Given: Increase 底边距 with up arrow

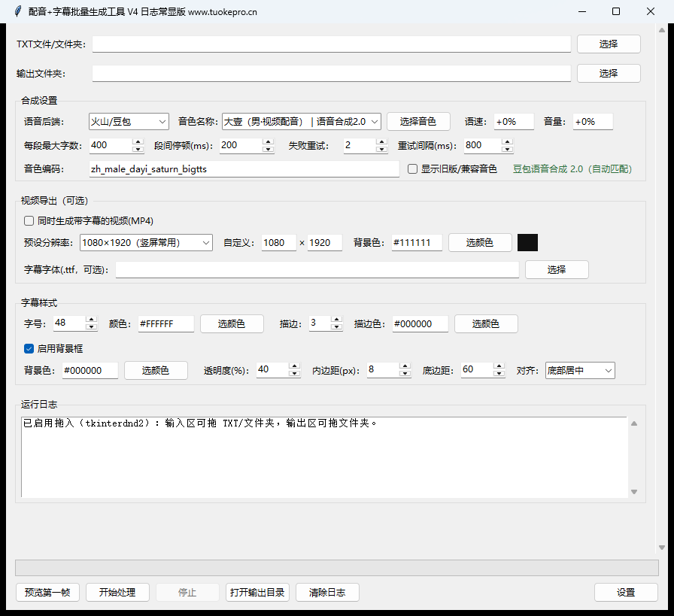Looking at the screenshot, I should 499,366.
